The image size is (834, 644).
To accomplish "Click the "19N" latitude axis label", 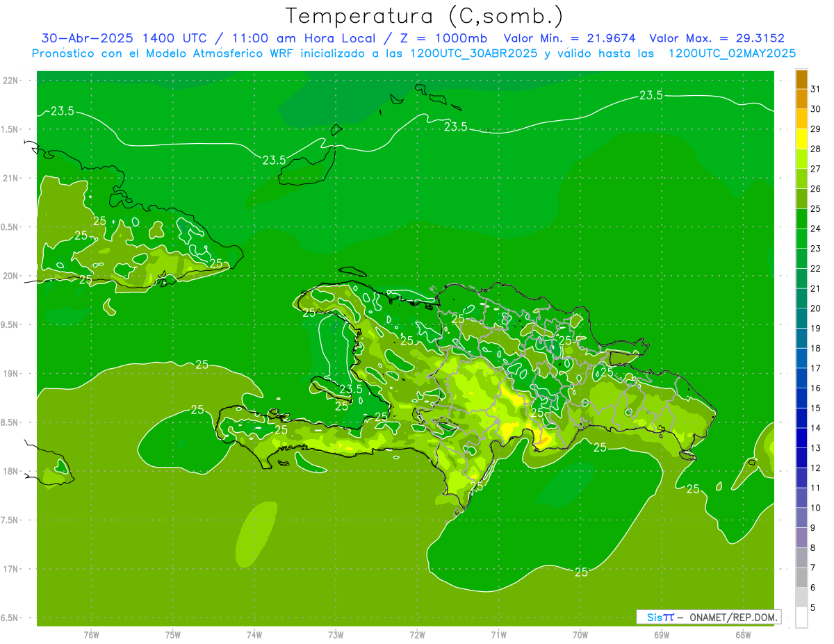I will coord(10,374).
